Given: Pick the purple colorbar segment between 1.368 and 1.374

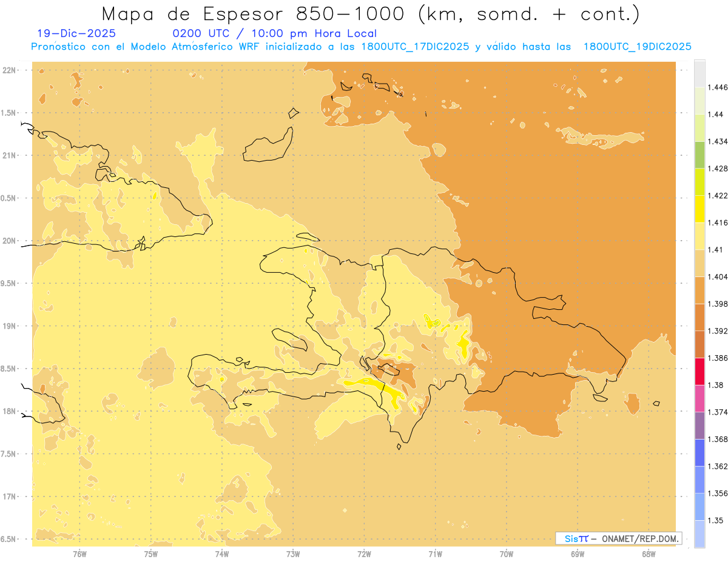Looking at the screenshot, I should [x=699, y=426].
